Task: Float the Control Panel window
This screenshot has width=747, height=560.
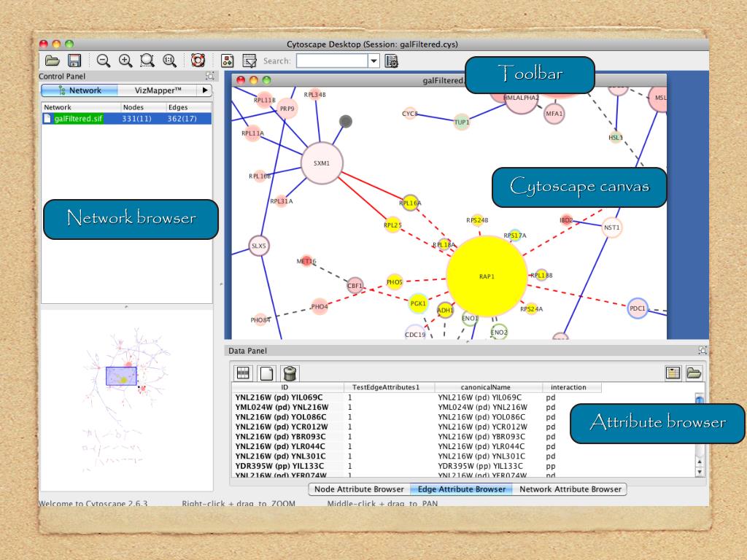Action: 209,76
